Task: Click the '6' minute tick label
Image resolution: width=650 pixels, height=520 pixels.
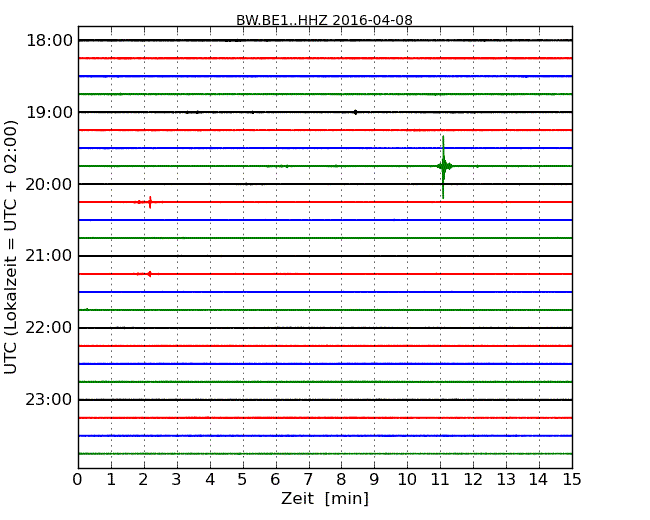Action: 276,480
